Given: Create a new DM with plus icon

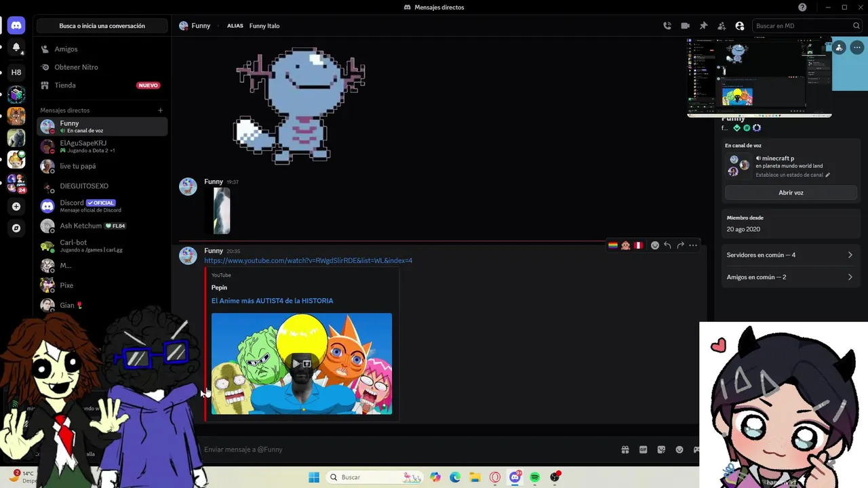Looking at the screenshot, I should point(161,110).
